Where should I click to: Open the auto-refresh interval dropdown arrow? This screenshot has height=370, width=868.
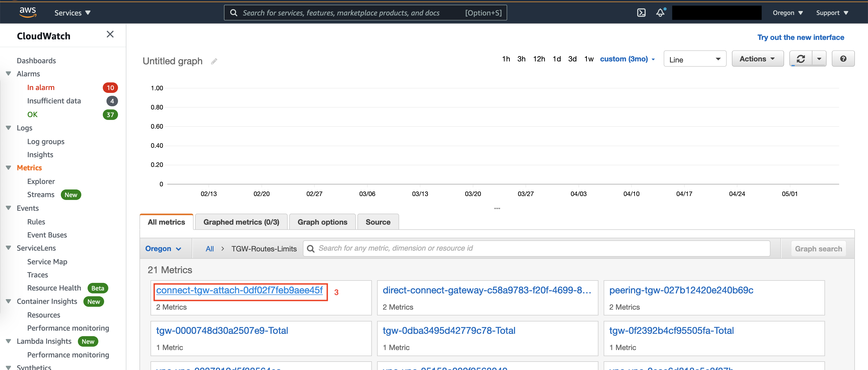tap(819, 59)
